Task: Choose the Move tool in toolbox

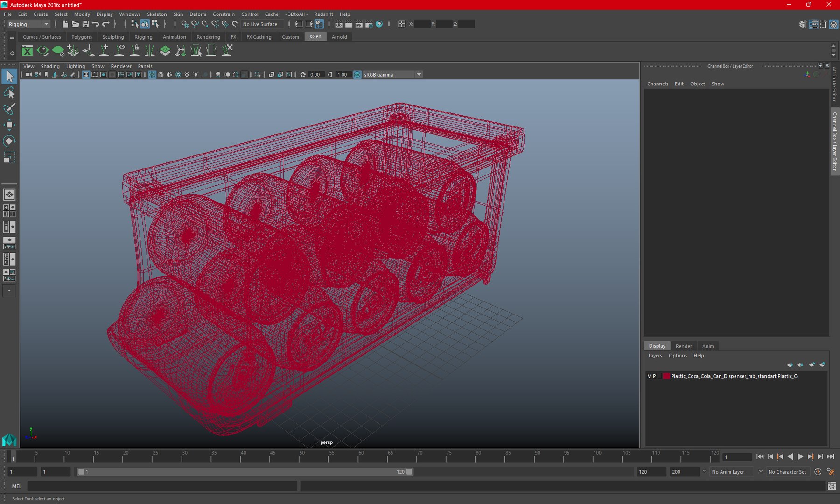Action: (x=9, y=125)
